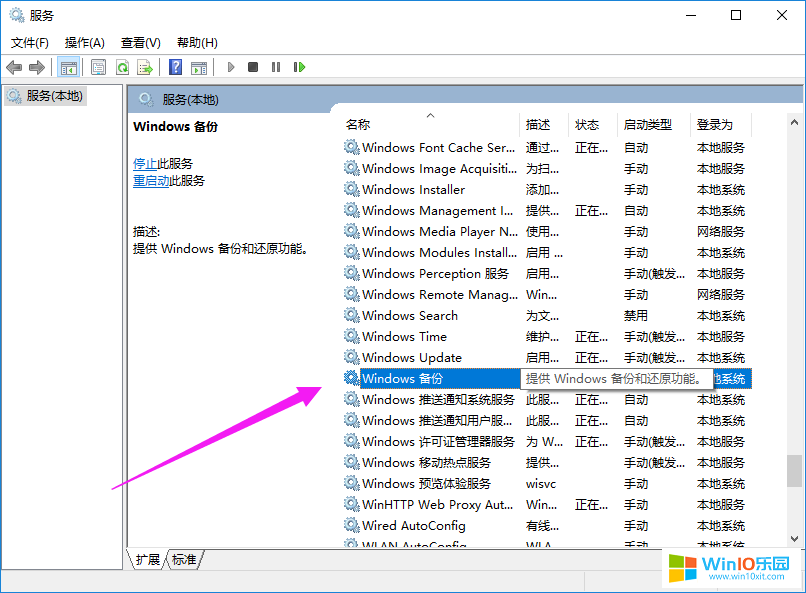Click the Refresh toolbar icon
The width and height of the screenshot is (806, 593).
(x=122, y=67)
